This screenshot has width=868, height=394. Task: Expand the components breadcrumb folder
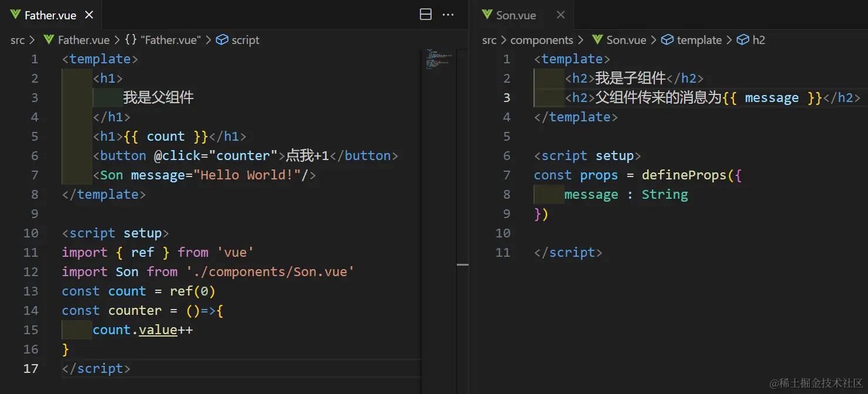coord(541,40)
